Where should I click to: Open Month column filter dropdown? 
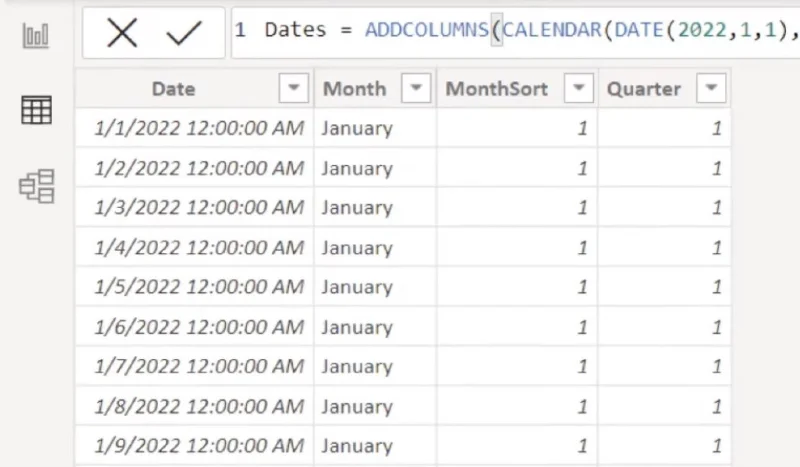(x=416, y=88)
